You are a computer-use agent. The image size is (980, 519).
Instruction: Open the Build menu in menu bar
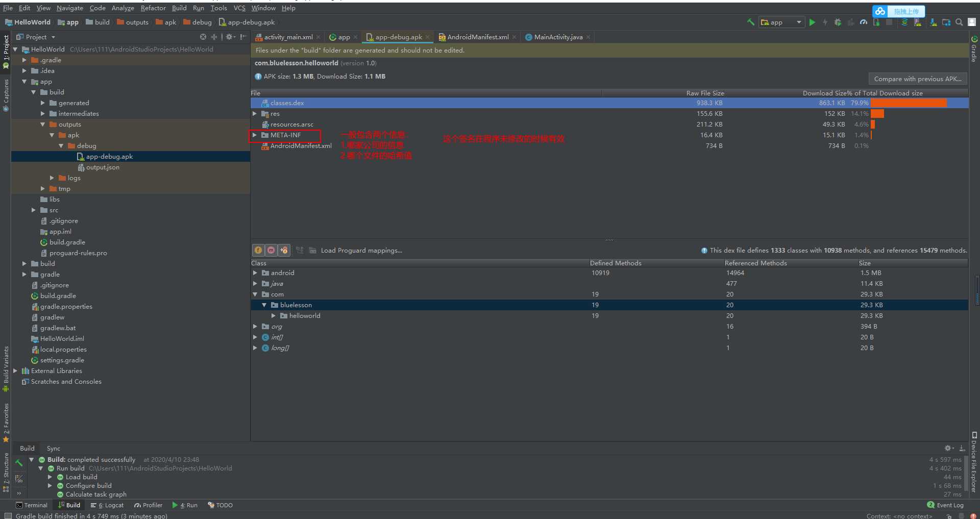pos(179,8)
